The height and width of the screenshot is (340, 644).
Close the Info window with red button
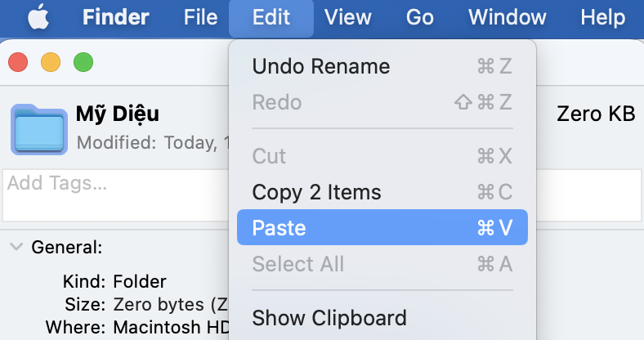[x=18, y=62]
